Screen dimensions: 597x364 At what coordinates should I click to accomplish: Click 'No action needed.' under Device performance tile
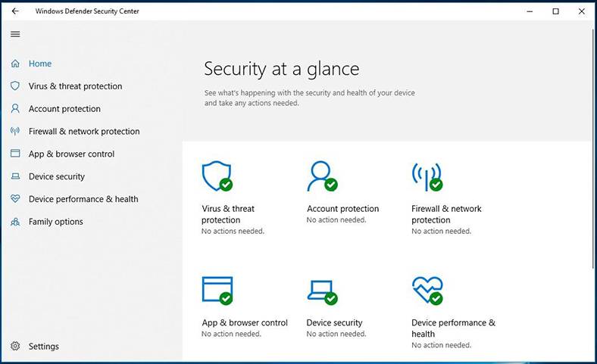coord(441,345)
